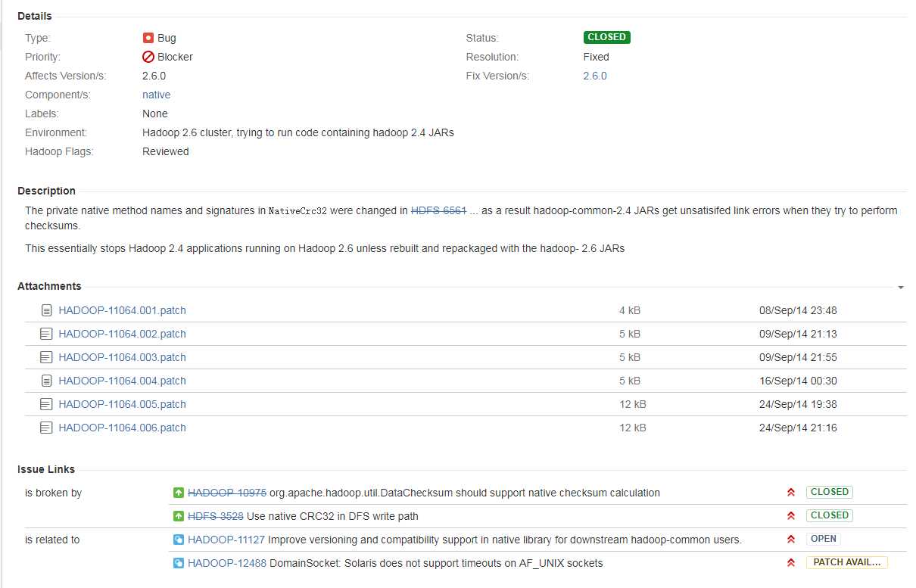
Task: Open HADOOP-11064.005.patch attachment
Action: [x=122, y=404]
